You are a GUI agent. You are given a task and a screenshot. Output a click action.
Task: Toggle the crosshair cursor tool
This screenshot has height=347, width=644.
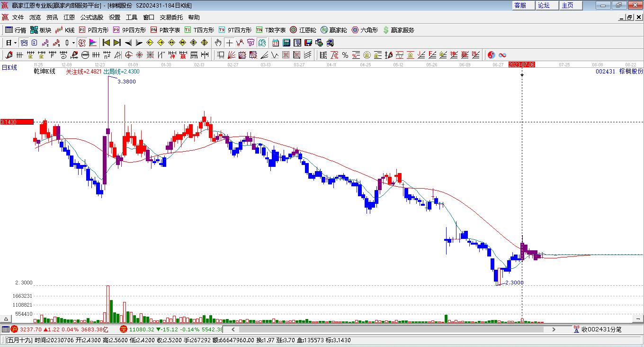tap(229, 43)
